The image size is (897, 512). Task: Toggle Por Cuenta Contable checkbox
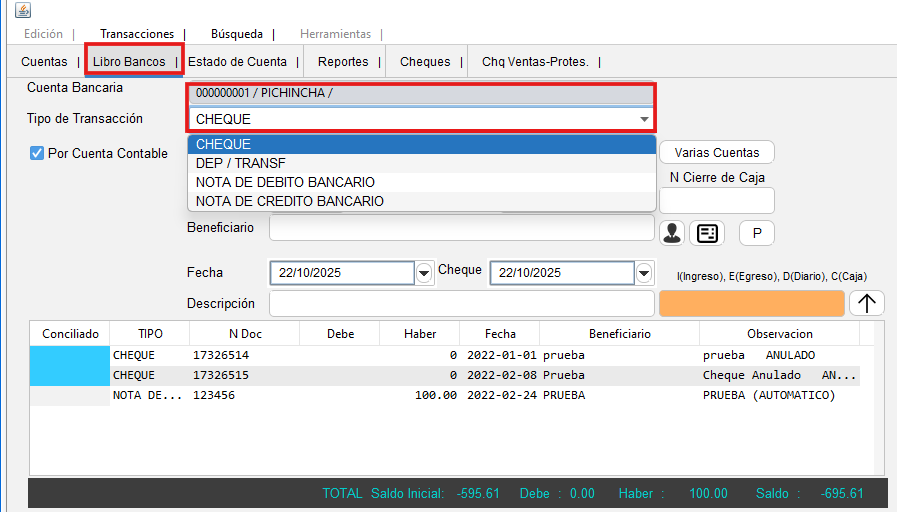(x=37, y=153)
